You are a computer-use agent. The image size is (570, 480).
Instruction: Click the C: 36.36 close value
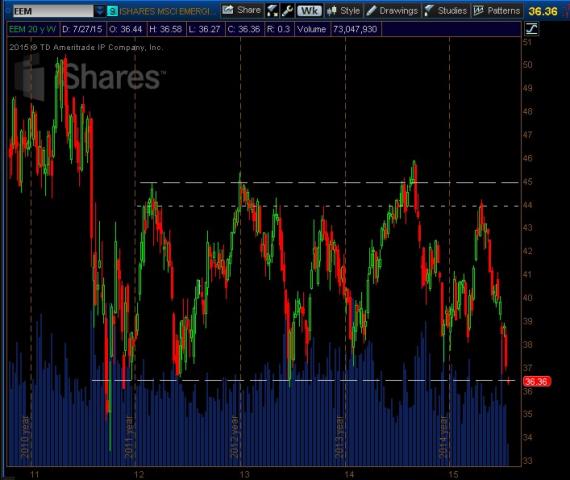click(x=244, y=29)
